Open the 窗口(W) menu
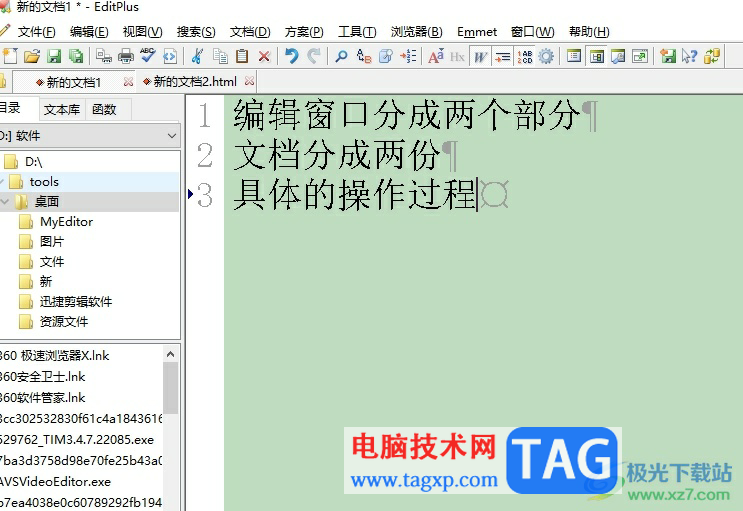This screenshot has width=743, height=511. [533, 32]
